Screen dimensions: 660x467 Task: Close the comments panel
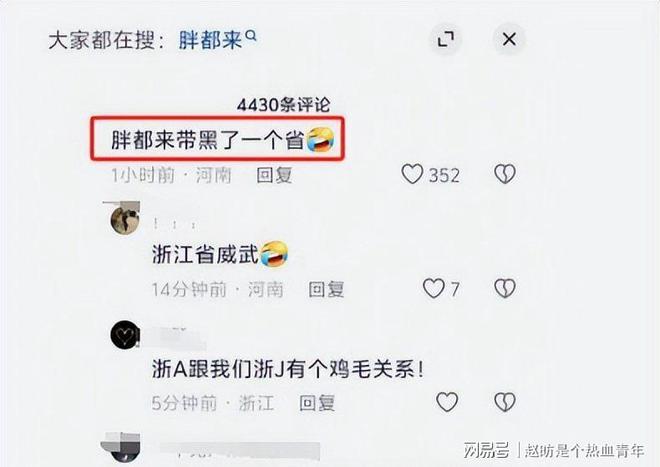(x=509, y=39)
